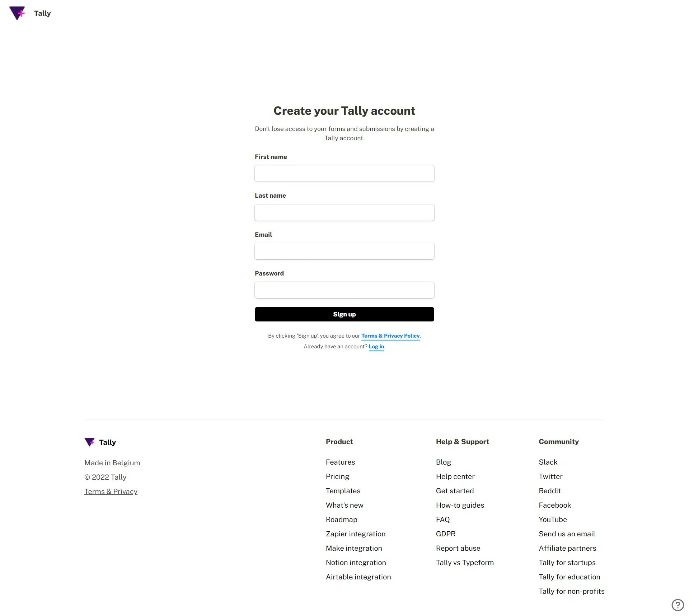Browse the Templates link

click(x=343, y=491)
